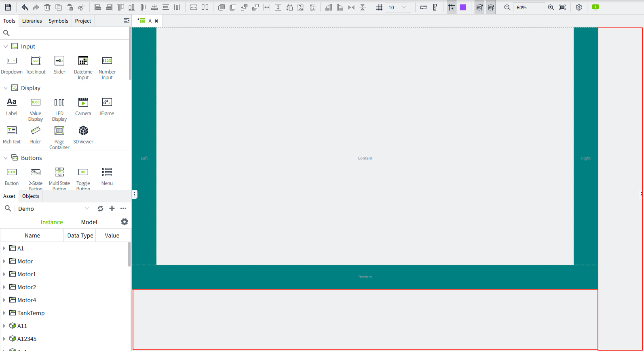Switch to the Libraries tab
Image resolution: width=644 pixels, height=351 pixels.
pos(32,21)
